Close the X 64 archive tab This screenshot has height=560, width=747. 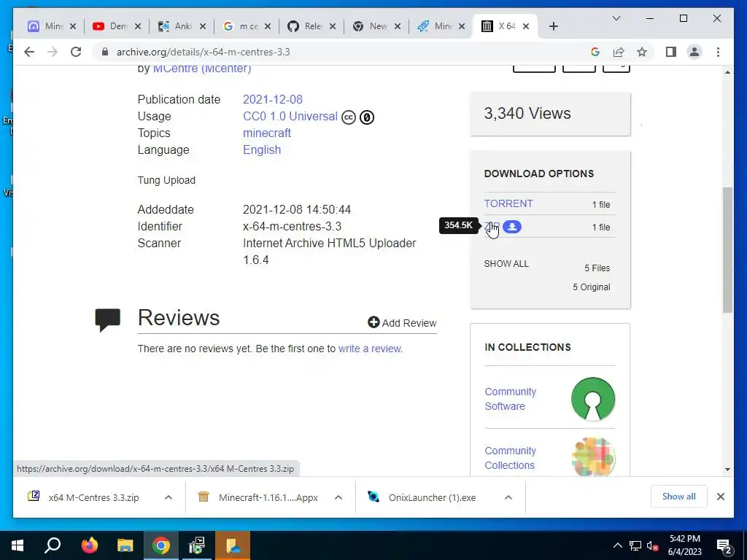click(526, 26)
